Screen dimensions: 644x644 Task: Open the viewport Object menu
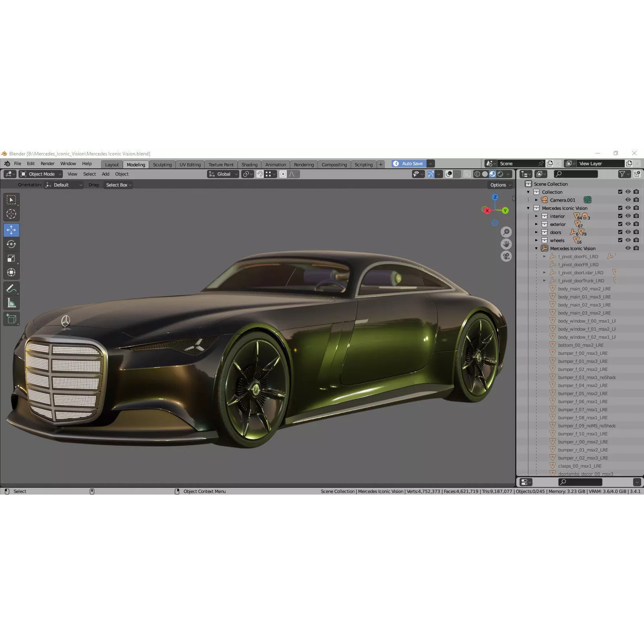(122, 174)
